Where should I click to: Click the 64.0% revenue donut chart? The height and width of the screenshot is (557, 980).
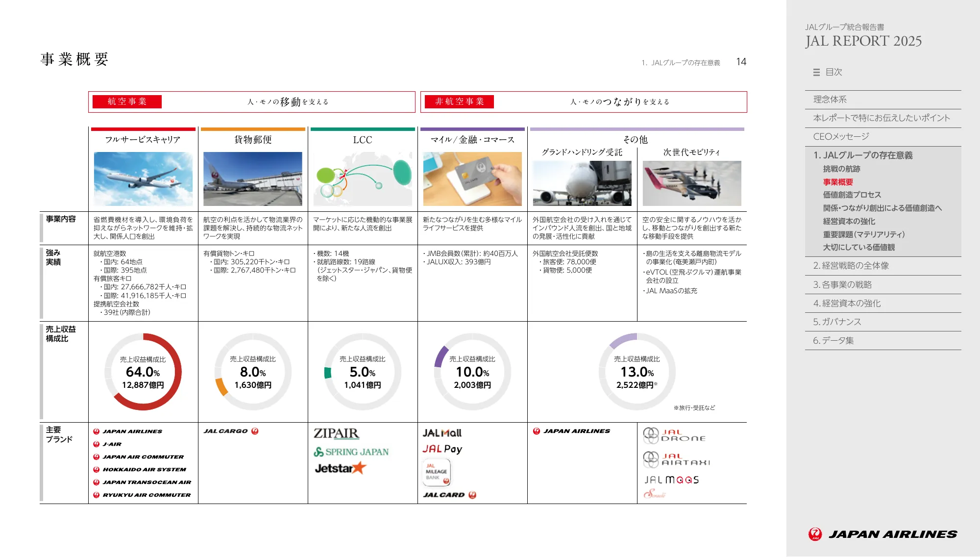[143, 372]
